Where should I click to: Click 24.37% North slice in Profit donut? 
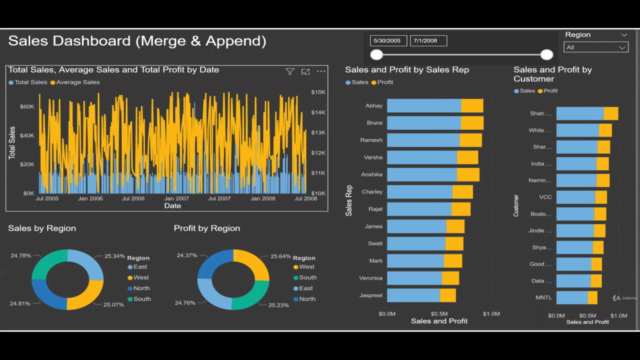click(212, 261)
